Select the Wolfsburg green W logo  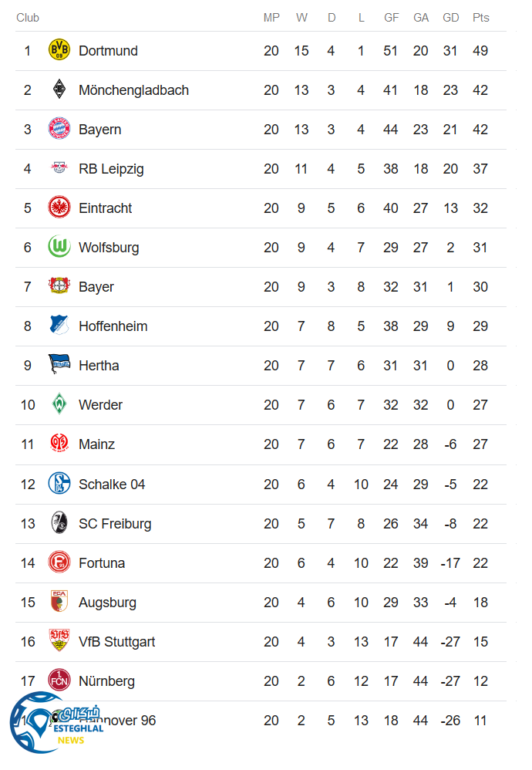(59, 248)
